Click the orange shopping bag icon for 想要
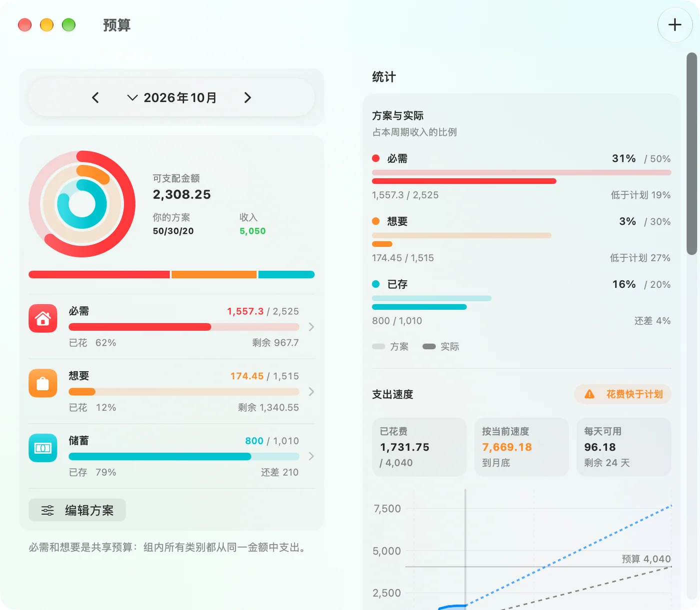This screenshot has height=610, width=700. coord(43,383)
